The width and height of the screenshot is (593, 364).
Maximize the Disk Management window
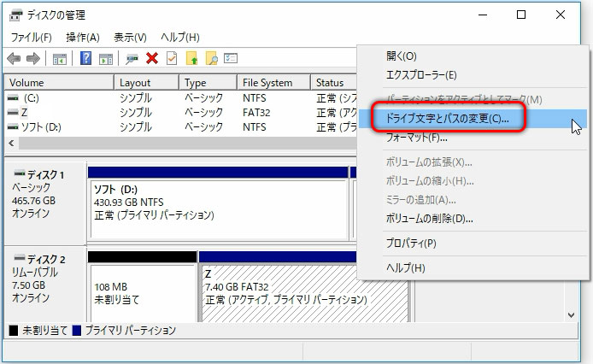[x=521, y=15]
